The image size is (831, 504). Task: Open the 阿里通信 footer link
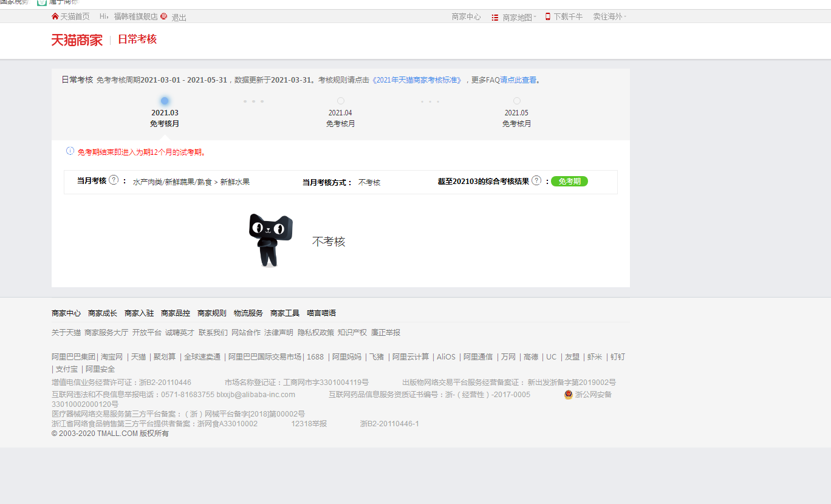[478, 357]
